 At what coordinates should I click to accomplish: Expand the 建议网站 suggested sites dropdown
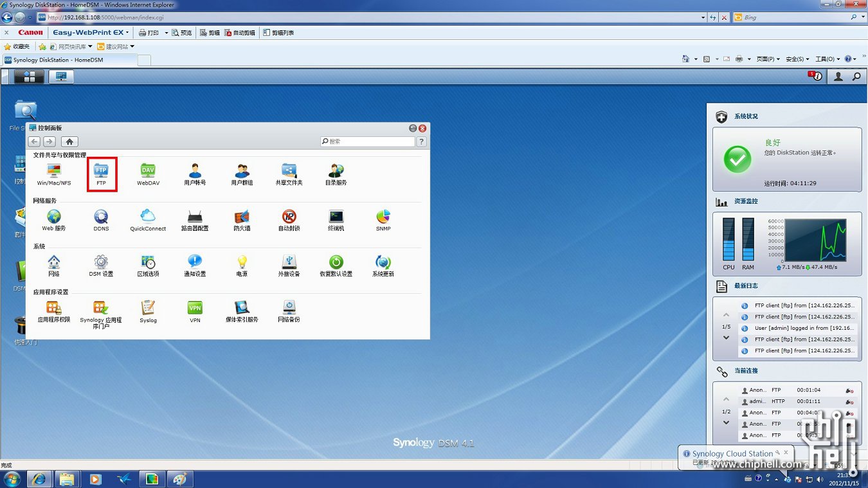click(x=132, y=46)
